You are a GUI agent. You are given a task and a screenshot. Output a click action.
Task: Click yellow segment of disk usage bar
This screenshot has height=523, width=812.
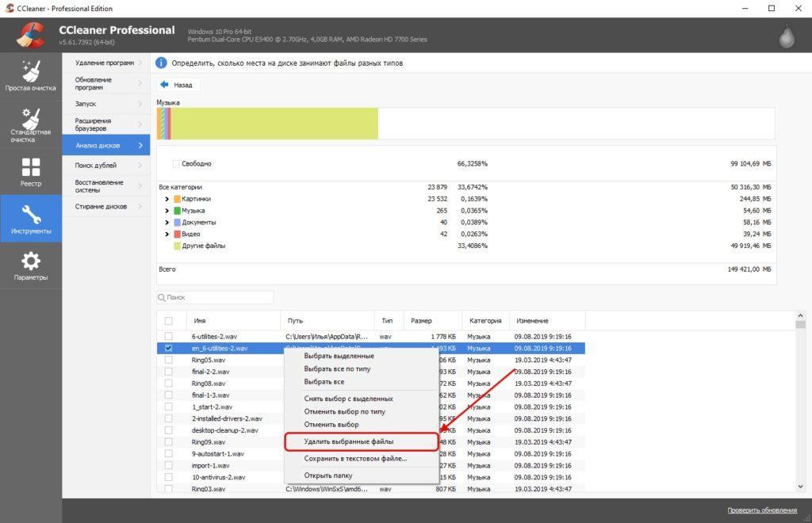[274, 123]
